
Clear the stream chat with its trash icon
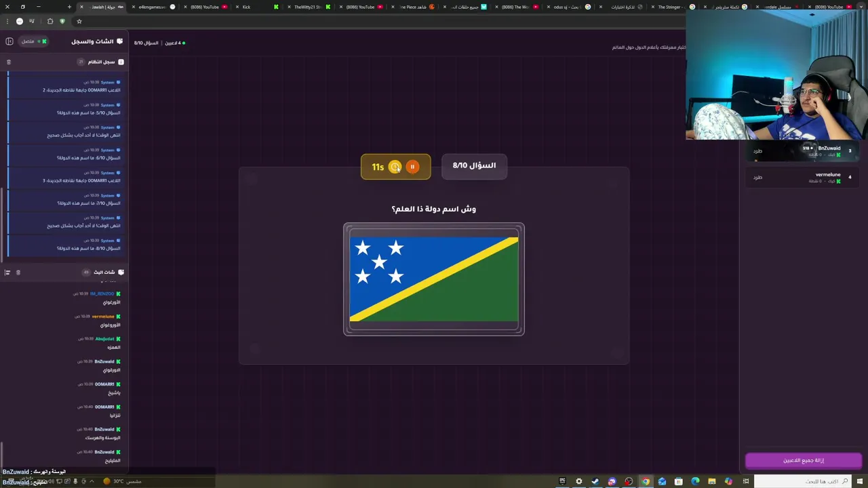18,272
